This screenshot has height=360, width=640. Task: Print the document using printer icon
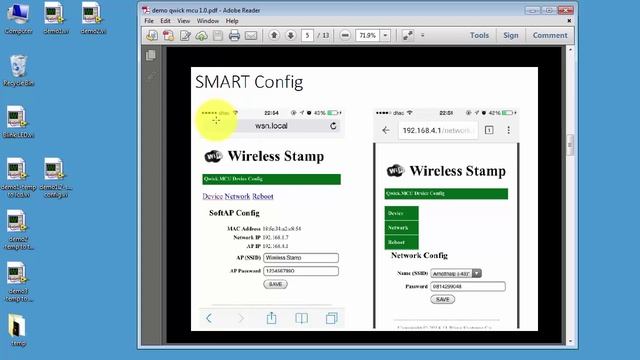click(234, 36)
